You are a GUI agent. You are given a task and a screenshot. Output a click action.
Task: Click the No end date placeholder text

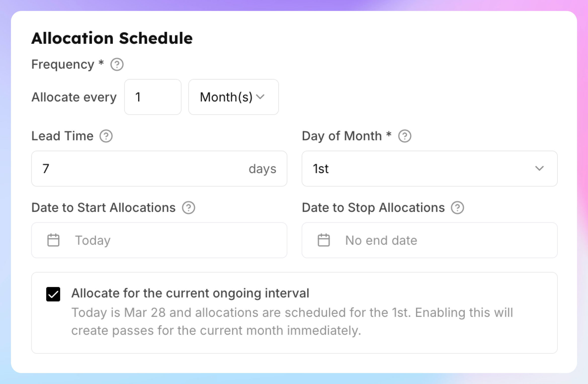pos(381,240)
